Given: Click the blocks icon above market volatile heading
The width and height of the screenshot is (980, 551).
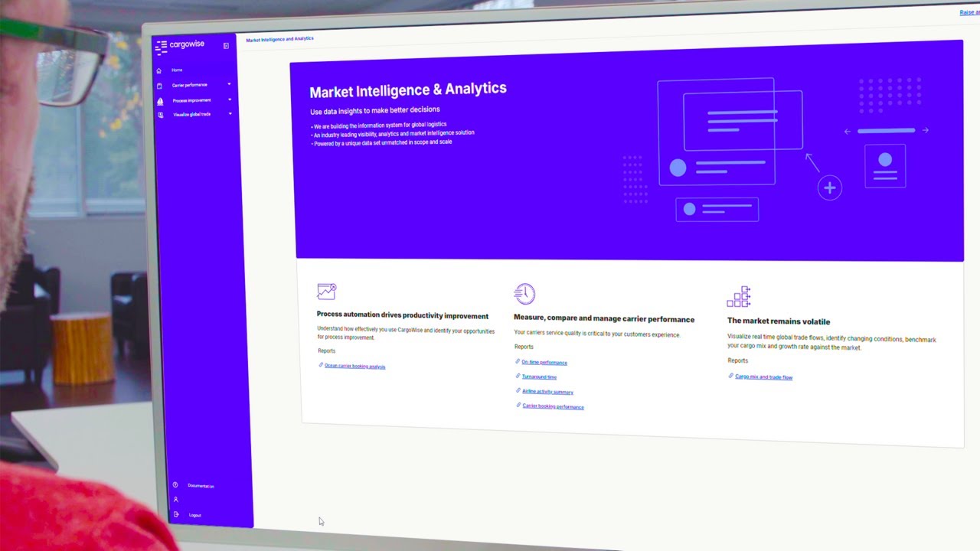Looking at the screenshot, I should 739,296.
